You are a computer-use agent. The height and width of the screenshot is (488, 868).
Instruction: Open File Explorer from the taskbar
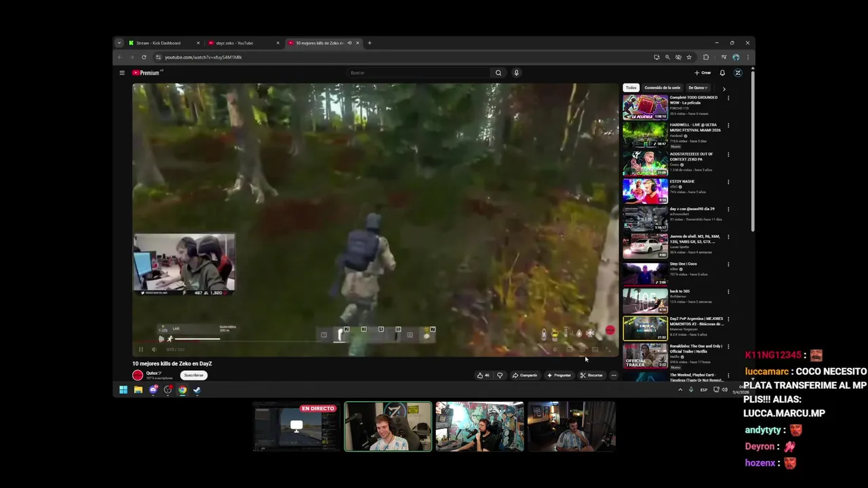[138, 390]
